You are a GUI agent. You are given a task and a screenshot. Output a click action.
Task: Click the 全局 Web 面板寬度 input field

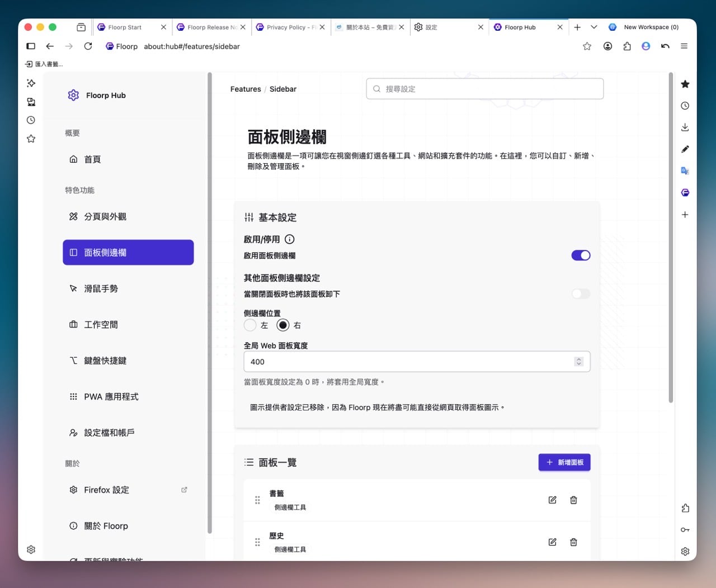(417, 362)
